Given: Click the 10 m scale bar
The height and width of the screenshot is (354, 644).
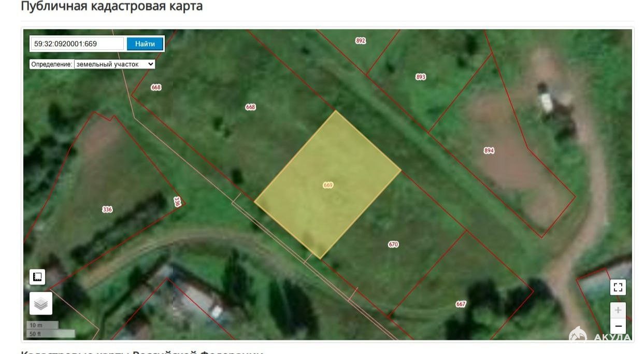Looking at the screenshot, I should [42, 325].
